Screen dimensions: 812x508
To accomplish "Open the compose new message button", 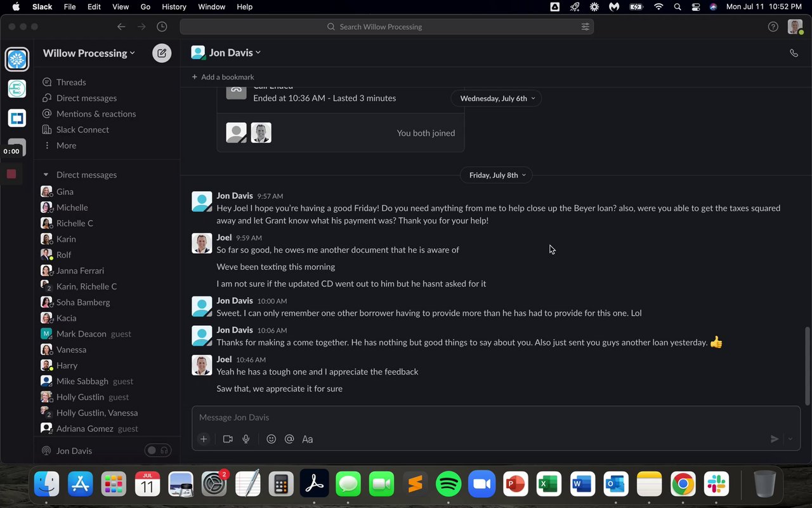I will pos(162,53).
